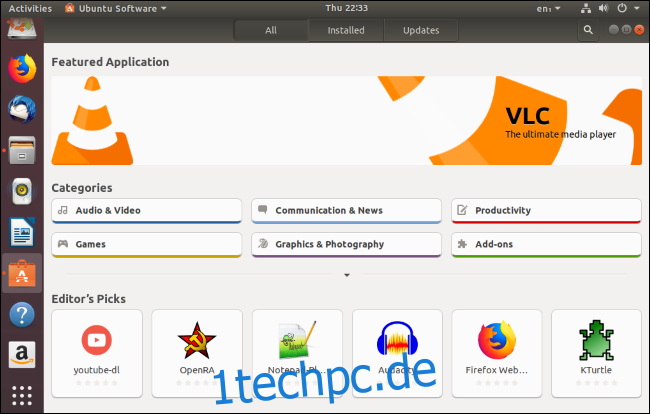
Task: Expand the system menu arrow
Action: click(x=637, y=8)
